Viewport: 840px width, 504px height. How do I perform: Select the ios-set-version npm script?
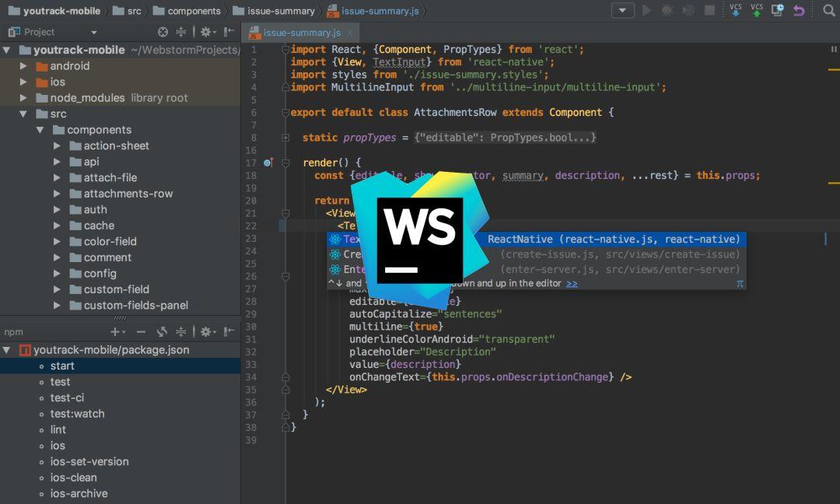pos(120,462)
